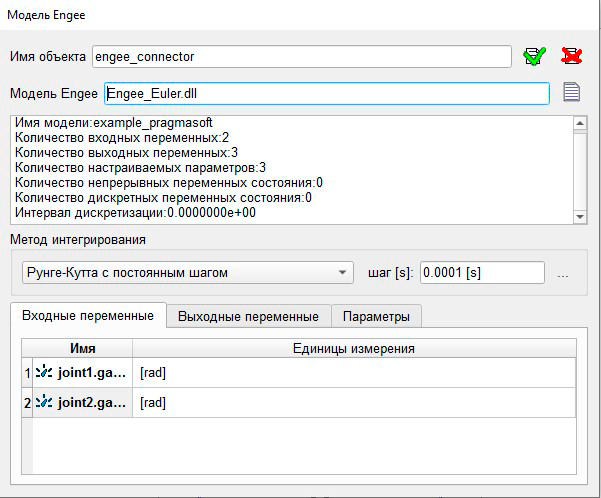Screen dimensions: 601x498
Task: Click the Имя объекта text field
Action: pyautogui.click(x=301, y=56)
